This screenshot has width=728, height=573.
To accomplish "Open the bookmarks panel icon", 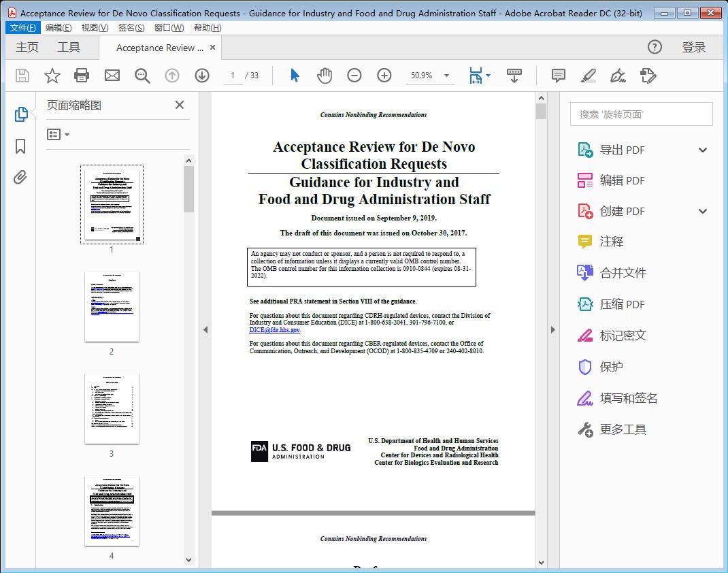I will pyautogui.click(x=20, y=146).
